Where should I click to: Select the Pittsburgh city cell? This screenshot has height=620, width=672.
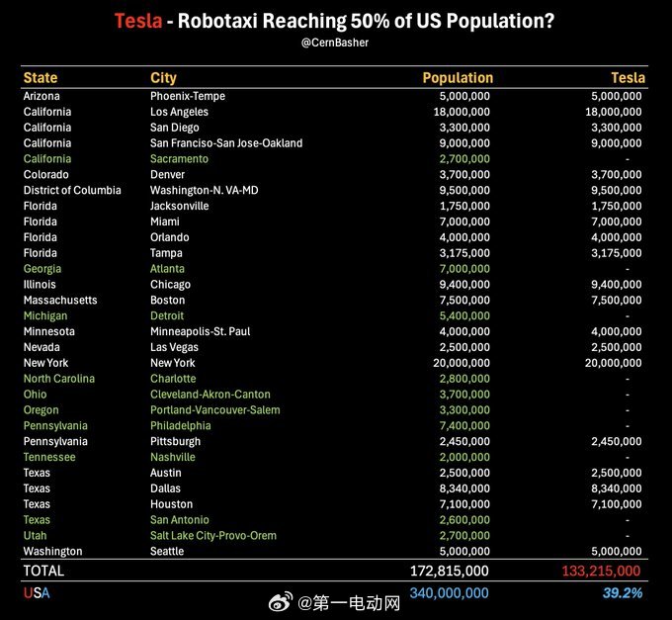[175, 442]
